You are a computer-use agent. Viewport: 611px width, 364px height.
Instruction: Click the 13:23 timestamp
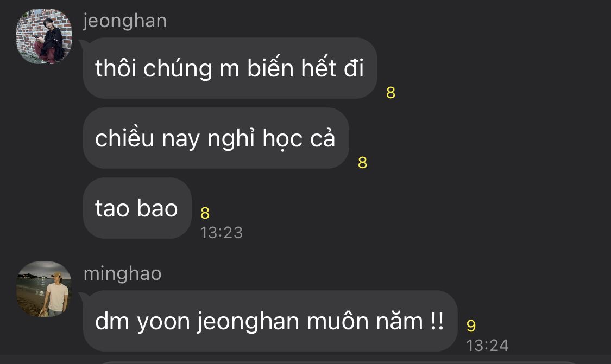tap(222, 233)
